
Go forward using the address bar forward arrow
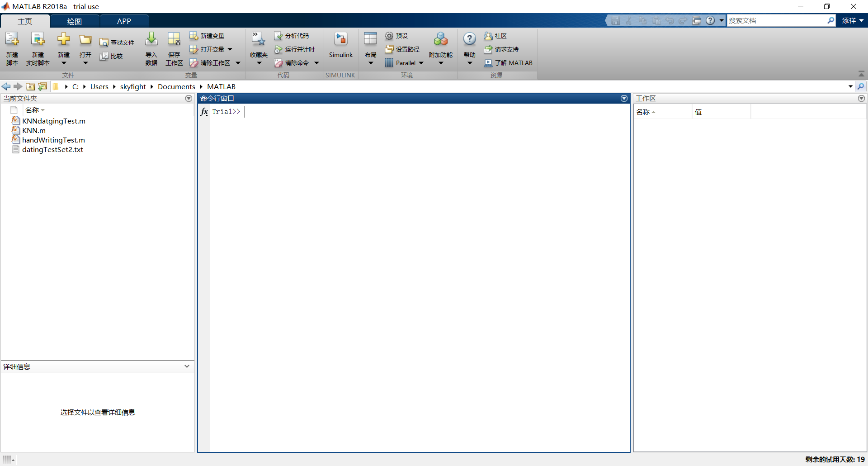coord(18,86)
